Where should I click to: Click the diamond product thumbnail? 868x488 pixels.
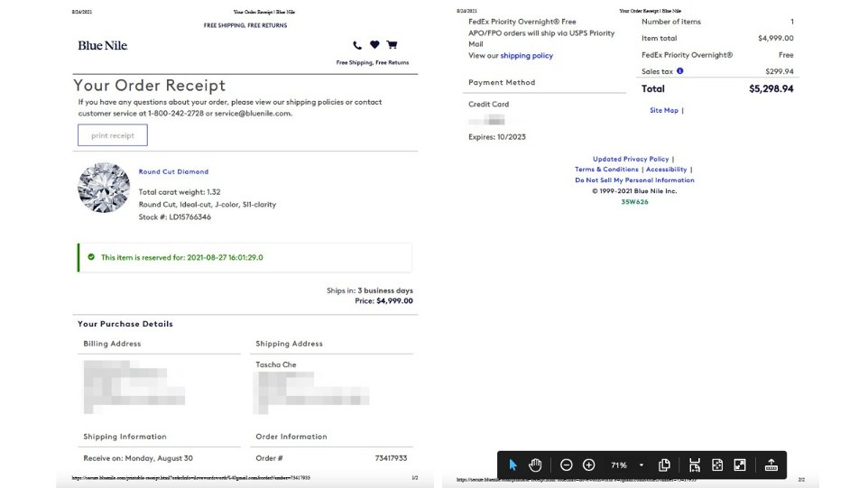105,188
